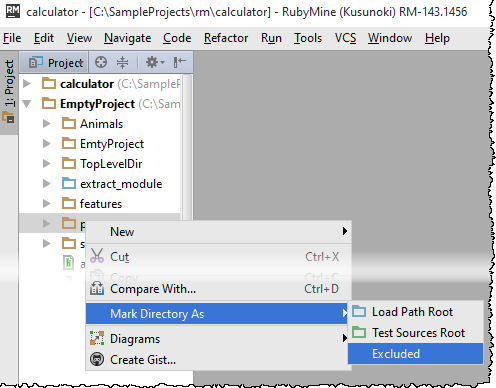Open the Navigate menu

tap(128, 38)
